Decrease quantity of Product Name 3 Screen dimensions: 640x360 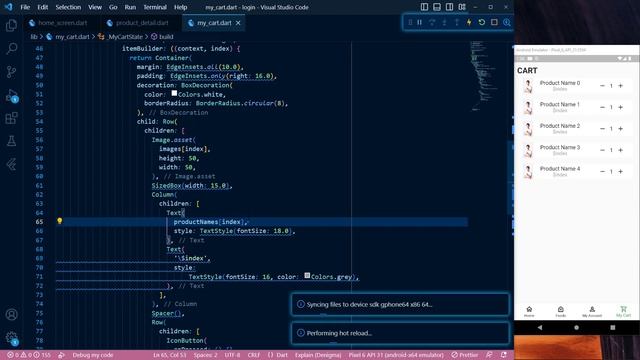pos(602,150)
